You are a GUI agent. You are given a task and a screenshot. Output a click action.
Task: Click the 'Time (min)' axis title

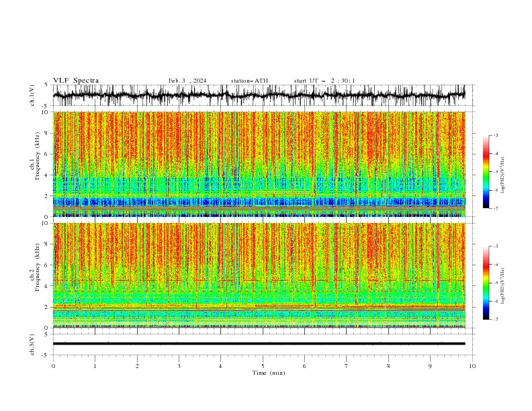click(x=269, y=373)
